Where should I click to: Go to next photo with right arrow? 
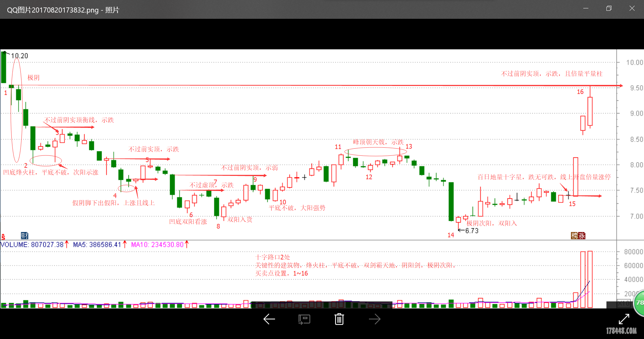pos(375,319)
